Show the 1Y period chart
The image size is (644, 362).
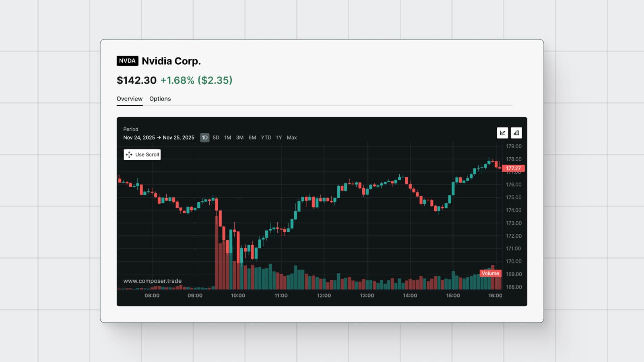279,138
